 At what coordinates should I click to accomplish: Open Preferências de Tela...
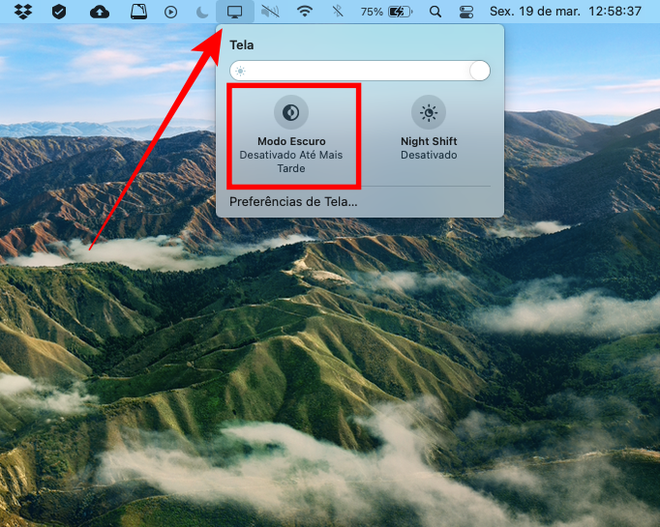click(x=293, y=202)
